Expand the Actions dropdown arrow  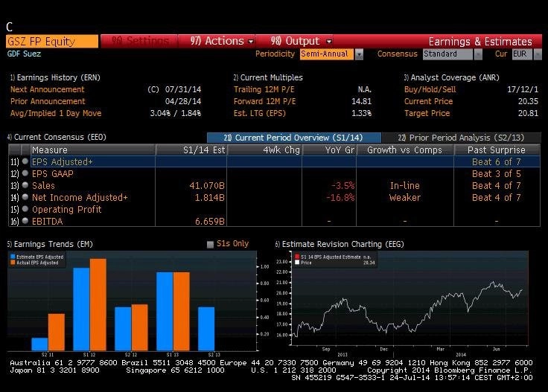251,42
